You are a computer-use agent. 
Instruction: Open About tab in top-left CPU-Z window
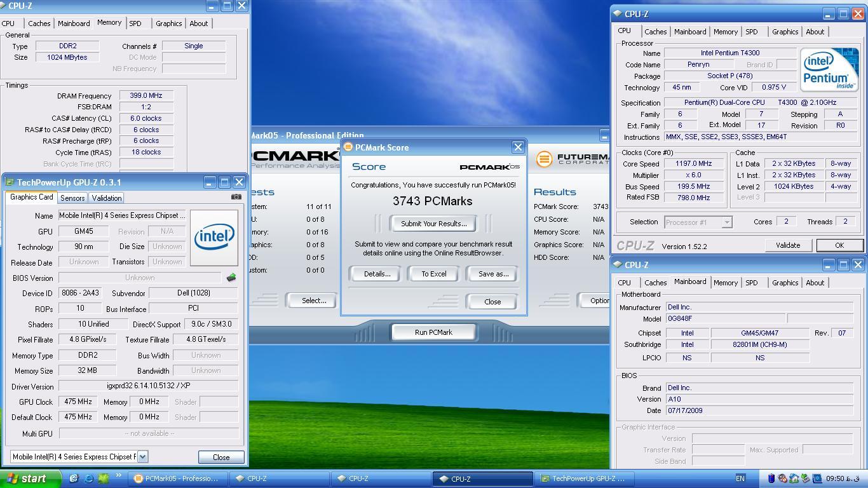[x=199, y=24]
